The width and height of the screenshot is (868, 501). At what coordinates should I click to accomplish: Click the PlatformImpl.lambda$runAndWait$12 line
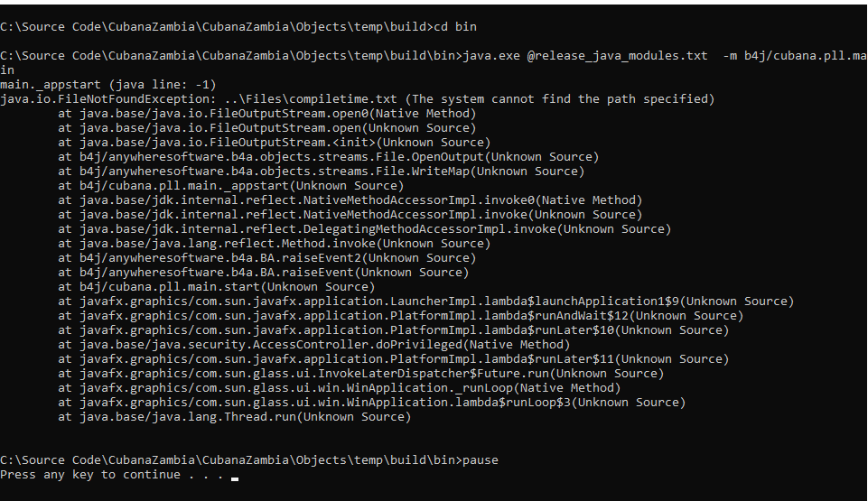tap(400, 315)
